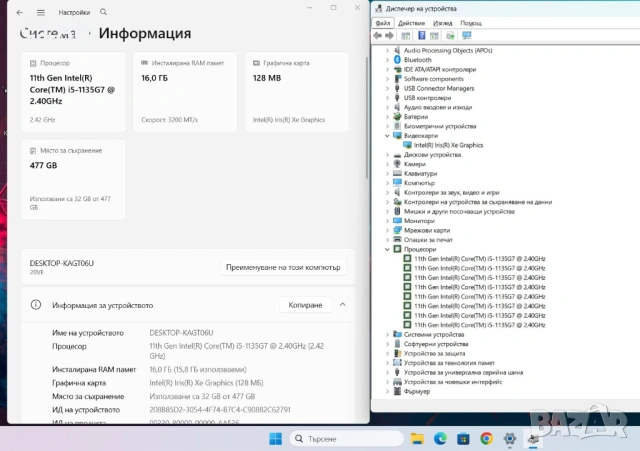Click the Търсене taskbar search box
The height and width of the screenshot is (451, 640).
click(347, 439)
